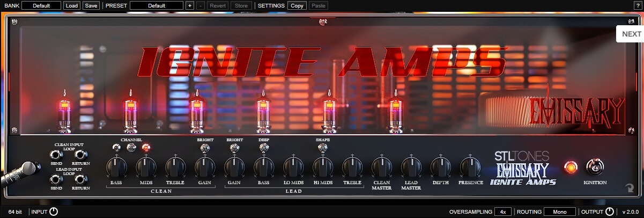This screenshot has height=218, width=644.
Task: Click the clean channel indicator LED
Action: coord(115,148)
